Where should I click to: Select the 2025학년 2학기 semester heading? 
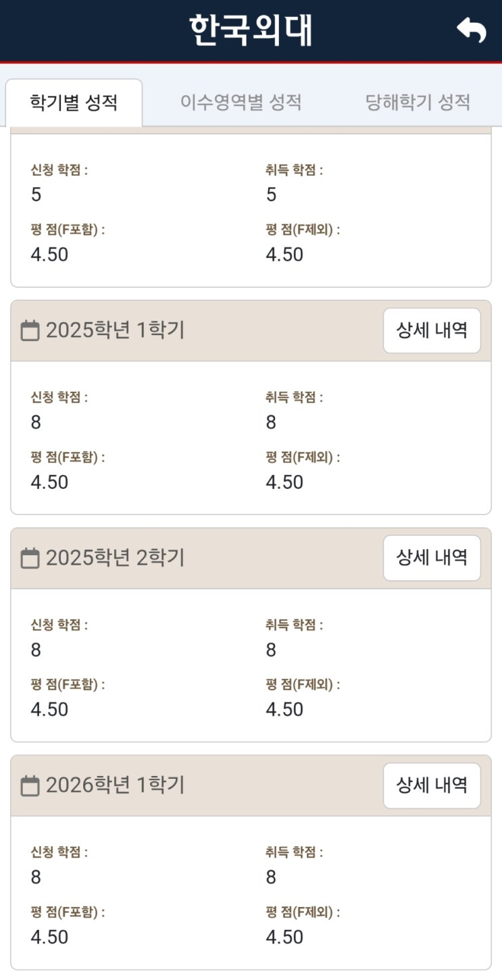coord(115,558)
